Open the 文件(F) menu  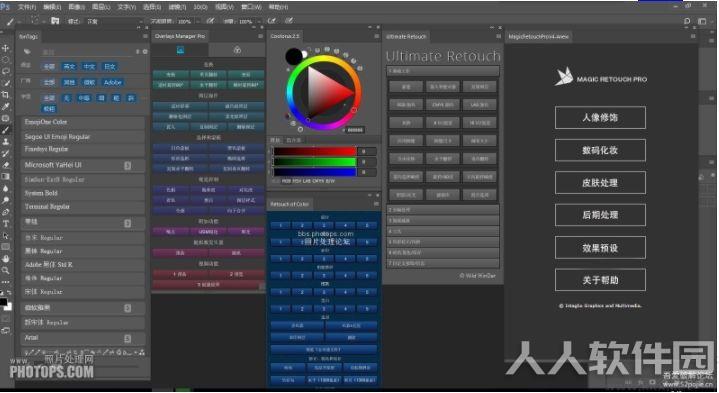pyautogui.click(x=27, y=7)
